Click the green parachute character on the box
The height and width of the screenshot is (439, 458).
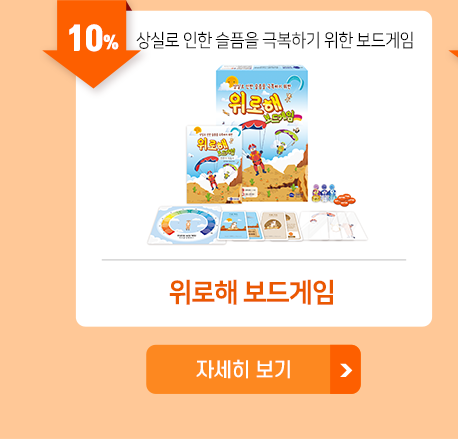coord(285,142)
